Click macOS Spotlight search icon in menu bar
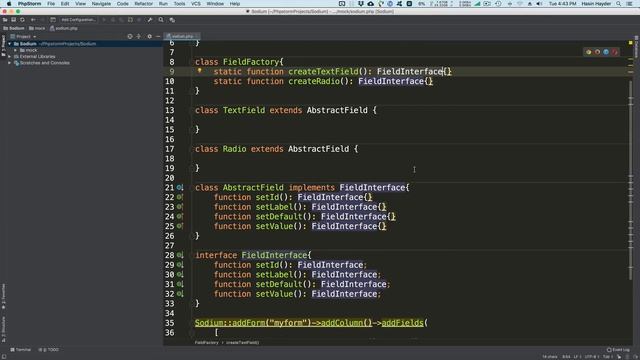The width and height of the screenshot is (640, 360). tap(619, 4)
